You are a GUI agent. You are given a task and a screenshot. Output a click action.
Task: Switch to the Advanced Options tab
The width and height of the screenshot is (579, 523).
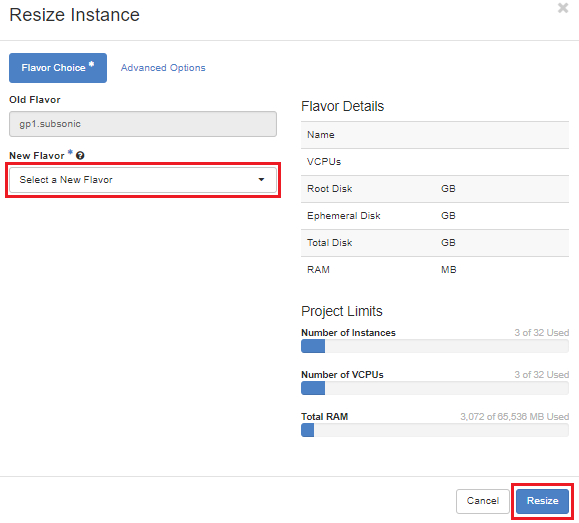163,68
